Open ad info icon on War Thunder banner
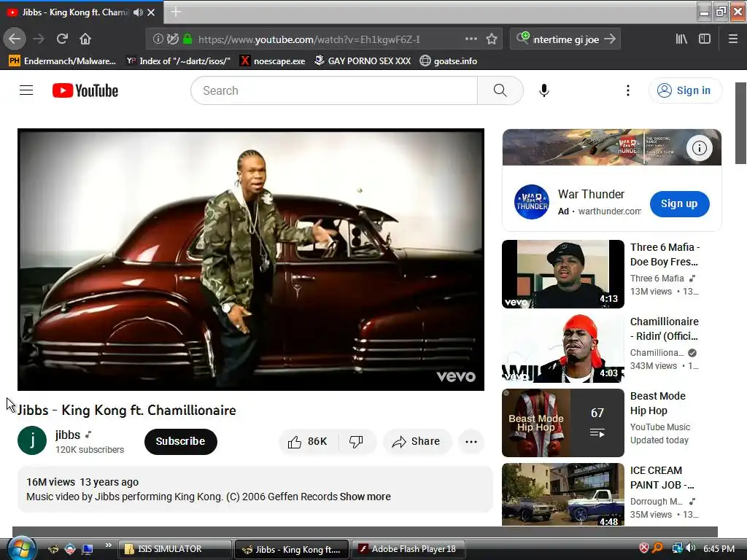This screenshot has width=747, height=560. [699, 148]
